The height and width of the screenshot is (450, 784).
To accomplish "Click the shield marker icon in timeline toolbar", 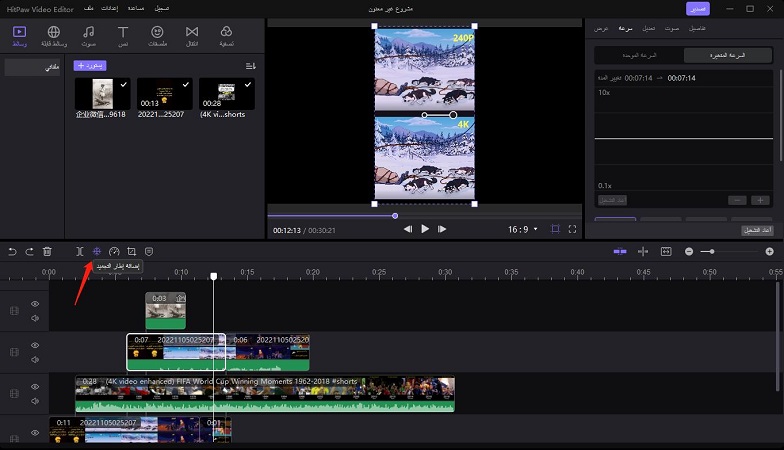I will [x=149, y=252].
